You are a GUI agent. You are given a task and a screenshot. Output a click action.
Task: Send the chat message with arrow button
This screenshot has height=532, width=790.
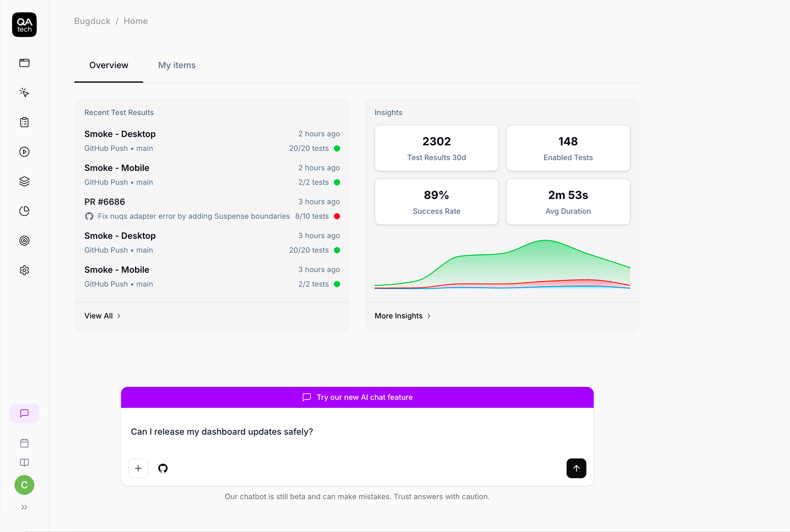click(577, 468)
